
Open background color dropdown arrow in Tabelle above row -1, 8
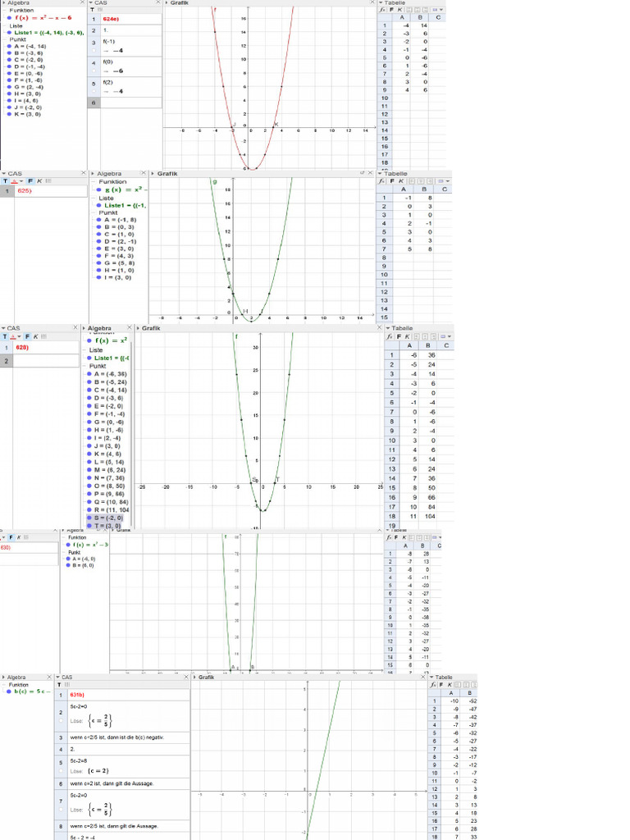448,181
